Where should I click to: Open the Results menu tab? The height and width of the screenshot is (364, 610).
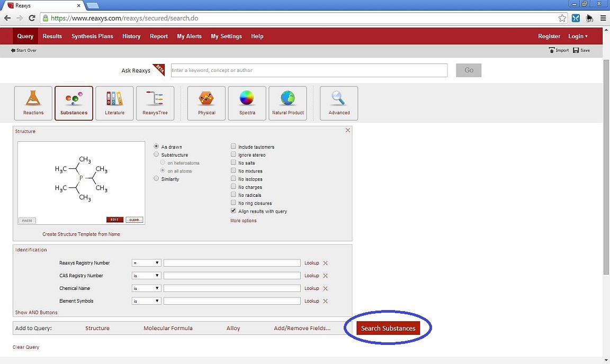[x=52, y=36]
